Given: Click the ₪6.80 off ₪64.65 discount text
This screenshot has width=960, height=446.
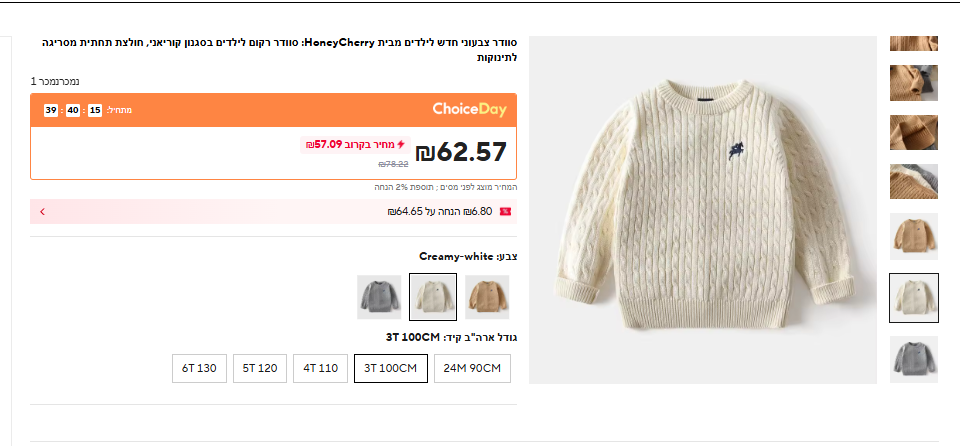Looking at the screenshot, I should (440, 212).
